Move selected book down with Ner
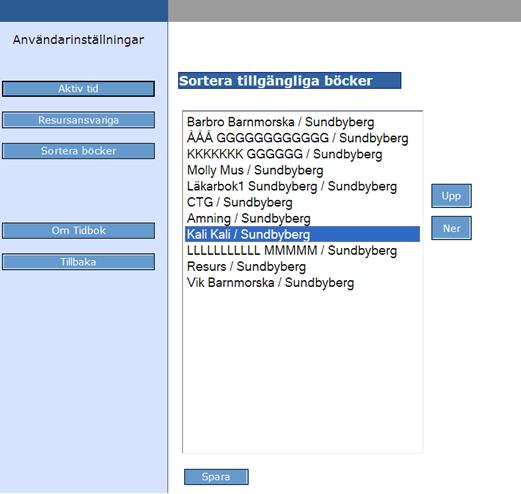Screen dimensions: 521x494 pos(451,228)
